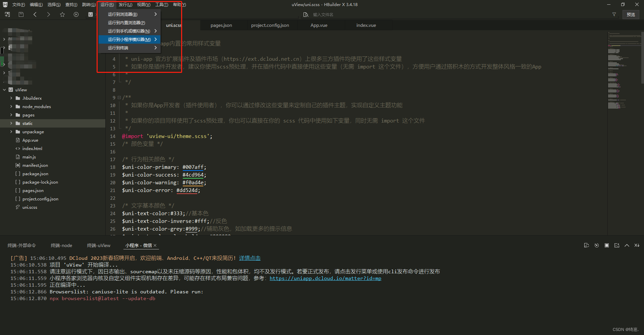Screen dimensions: 644x335
Task: Save the current file using toolbar icon
Action: coord(21,14)
